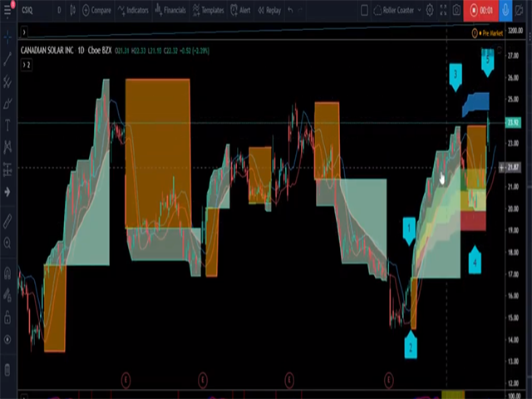The image size is (532, 399).
Task: Select the chart layout square icon
Action: pyautogui.click(x=364, y=11)
